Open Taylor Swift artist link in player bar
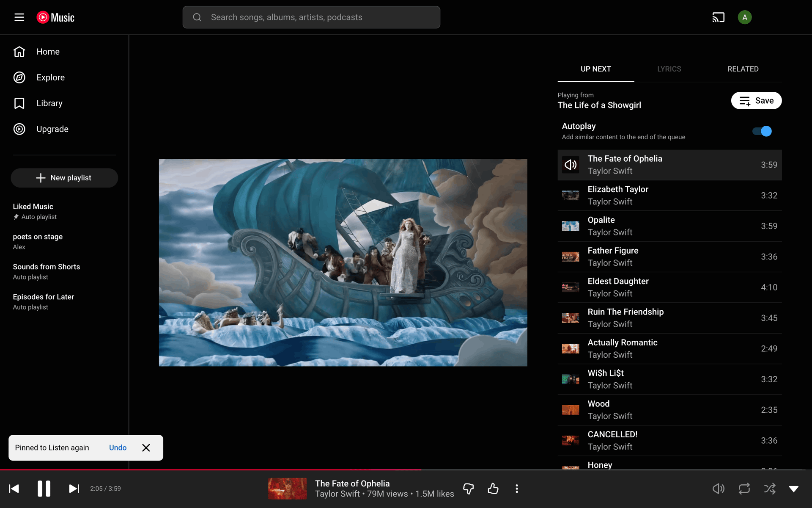Screen dimensions: 812x508 [x=337, y=494]
